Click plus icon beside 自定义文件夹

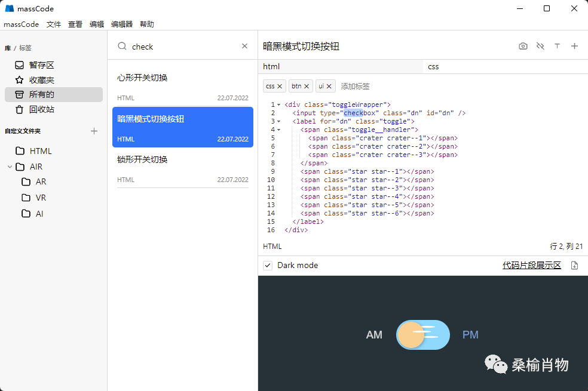pos(94,131)
